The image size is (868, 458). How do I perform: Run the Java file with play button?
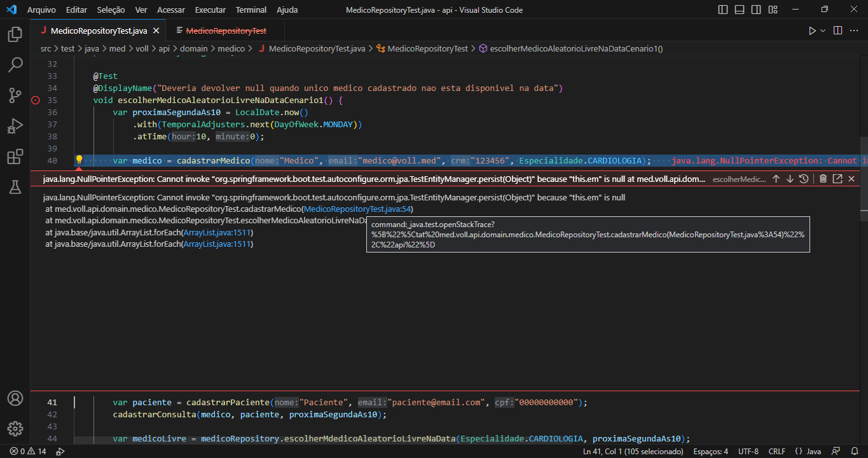(x=812, y=31)
